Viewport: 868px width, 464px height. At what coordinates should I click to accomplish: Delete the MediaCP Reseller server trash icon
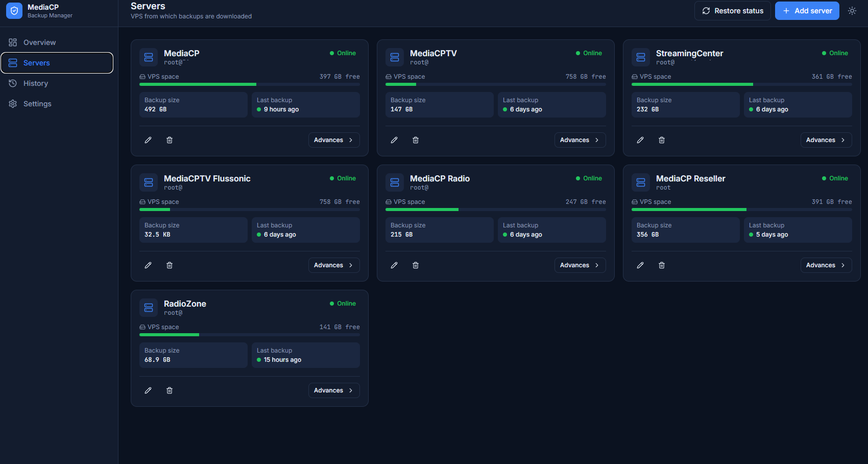point(662,265)
